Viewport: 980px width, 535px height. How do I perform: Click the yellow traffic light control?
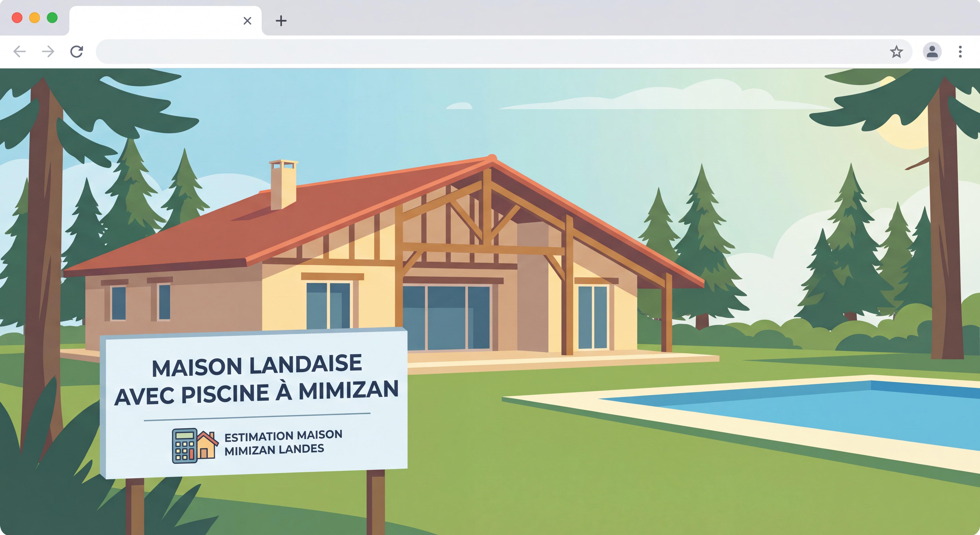click(35, 18)
